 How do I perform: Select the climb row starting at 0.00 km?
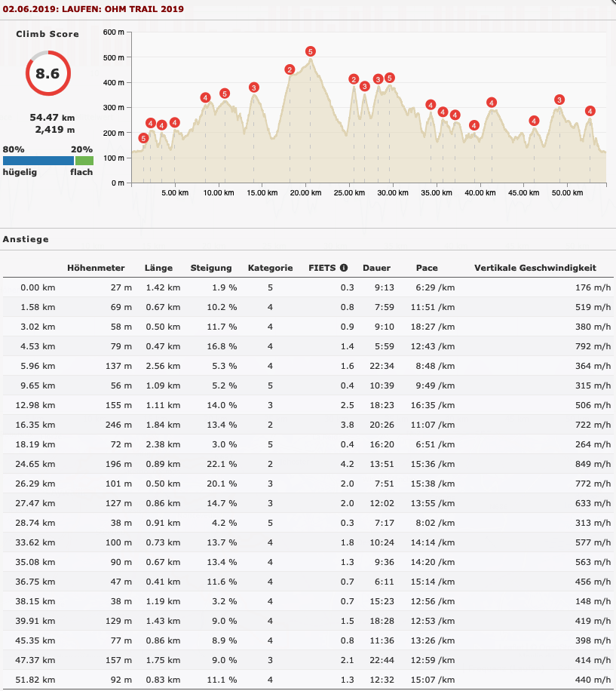[308, 287]
